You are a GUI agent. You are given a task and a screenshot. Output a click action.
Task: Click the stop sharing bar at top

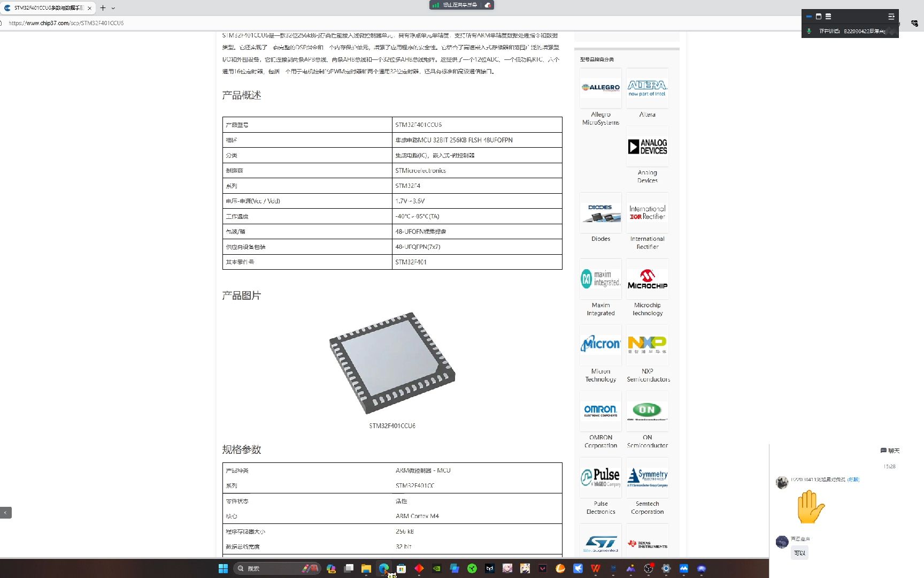(461, 5)
